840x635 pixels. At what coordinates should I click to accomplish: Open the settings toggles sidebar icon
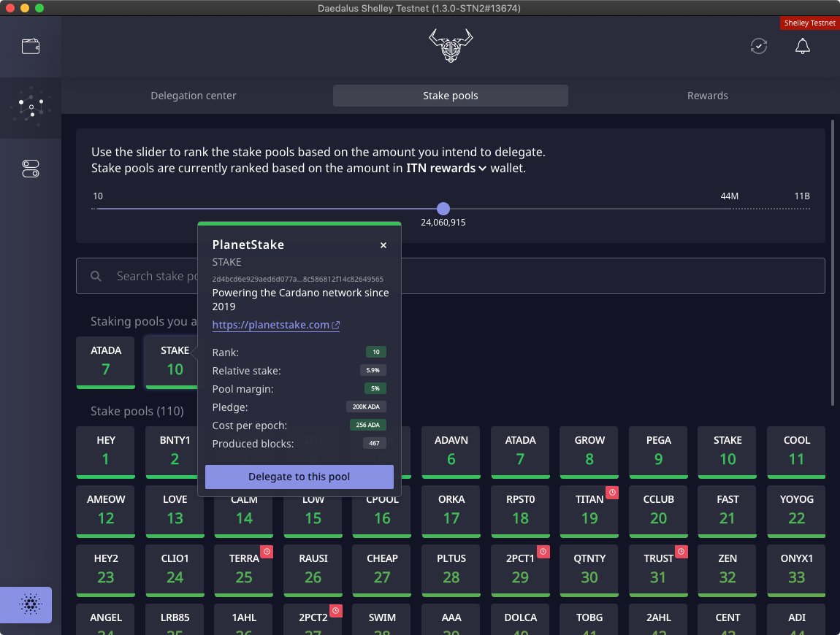coord(31,169)
